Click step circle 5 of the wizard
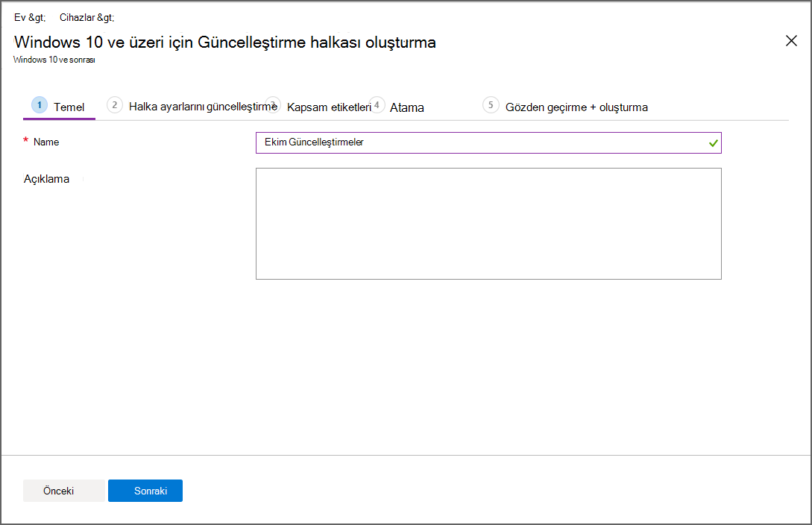 [x=491, y=107]
